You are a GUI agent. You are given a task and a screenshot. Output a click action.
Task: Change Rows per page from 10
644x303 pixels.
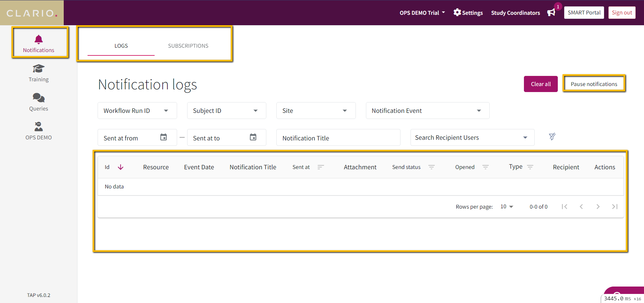[506, 207]
